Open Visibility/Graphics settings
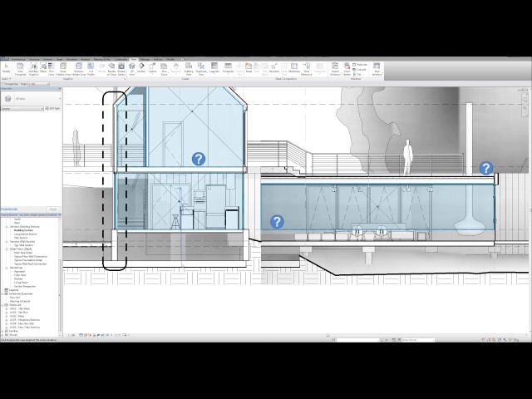This screenshot has height=399, width=532. (33, 69)
